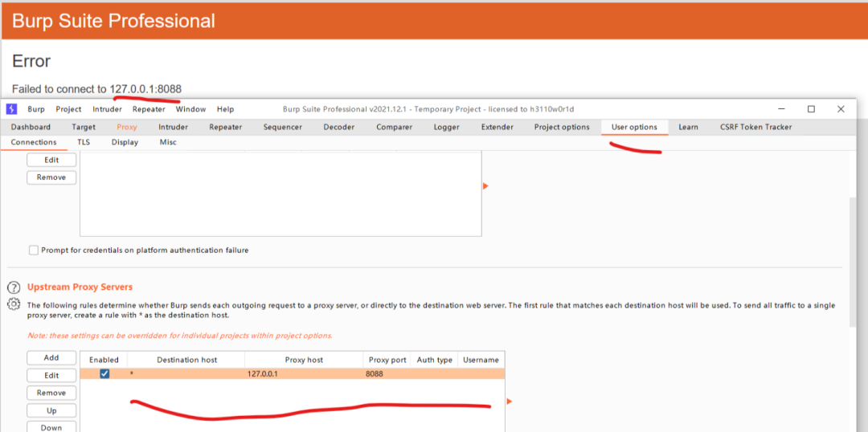Click Up button to move proxy rule

coord(51,411)
